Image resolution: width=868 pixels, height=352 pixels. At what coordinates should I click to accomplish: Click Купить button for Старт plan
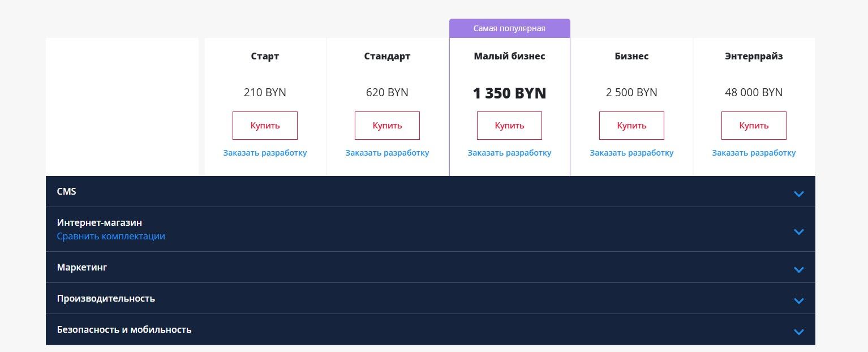pos(265,126)
